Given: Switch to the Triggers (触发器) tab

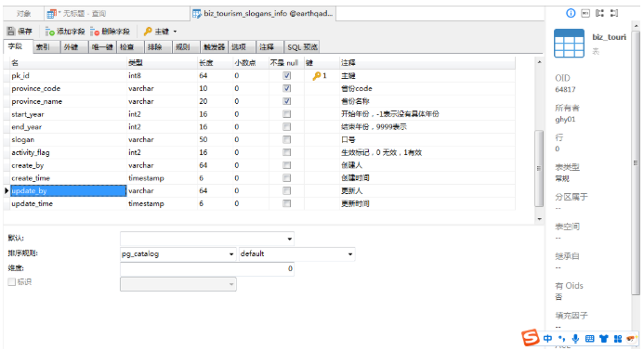Looking at the screenshot, I should coord(214,47).
